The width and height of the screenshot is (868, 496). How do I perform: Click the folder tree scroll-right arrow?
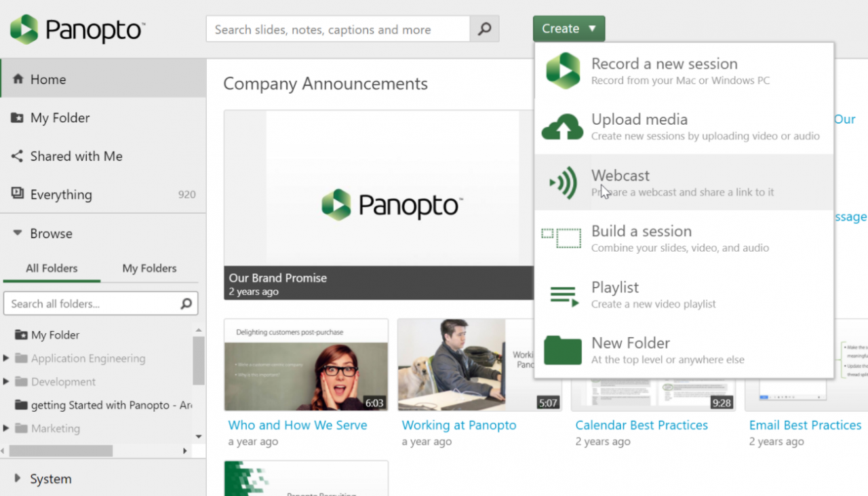[x=185, y=451]
